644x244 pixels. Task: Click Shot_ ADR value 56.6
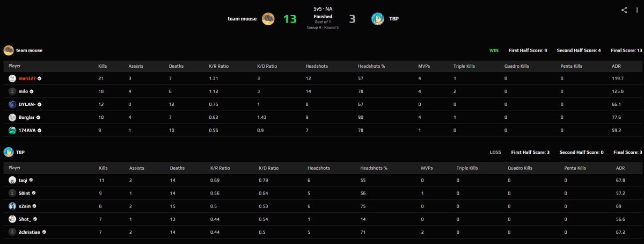pyautogui.click(x=621, y=219)
